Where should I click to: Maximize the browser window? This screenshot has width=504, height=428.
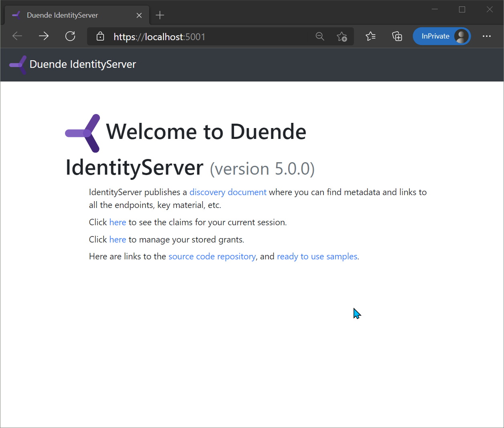[462, 9]
